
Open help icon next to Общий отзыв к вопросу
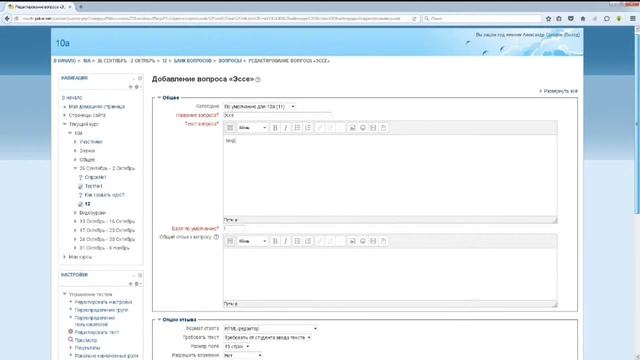coord(216,237)
